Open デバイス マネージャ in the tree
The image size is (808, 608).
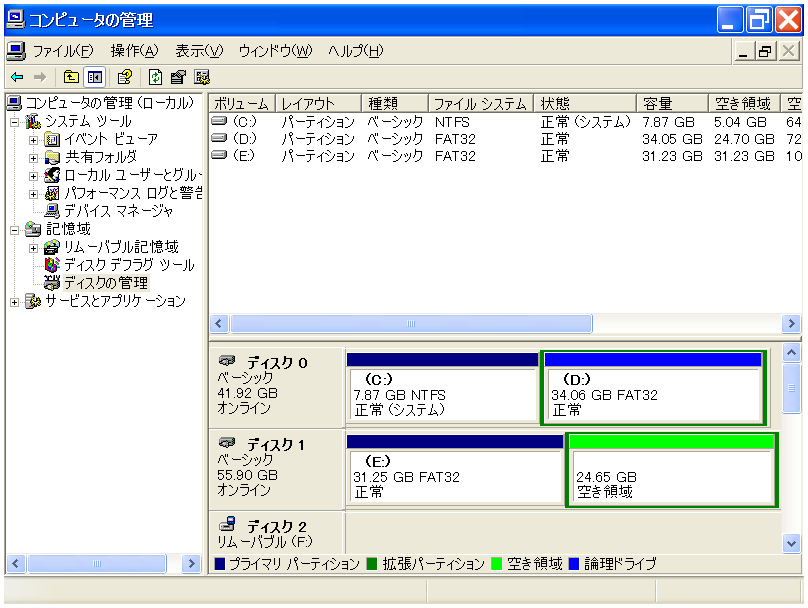click(118, 211)
